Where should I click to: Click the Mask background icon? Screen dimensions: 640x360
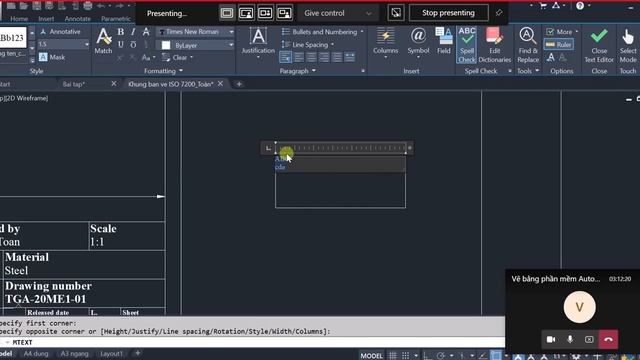[43, 57]
